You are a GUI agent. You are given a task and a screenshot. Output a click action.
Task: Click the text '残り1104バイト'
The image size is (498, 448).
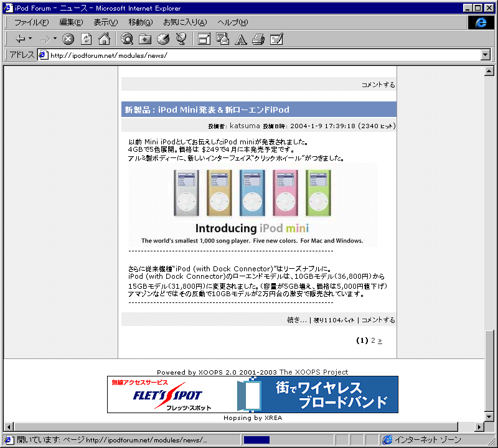point(334,320)
